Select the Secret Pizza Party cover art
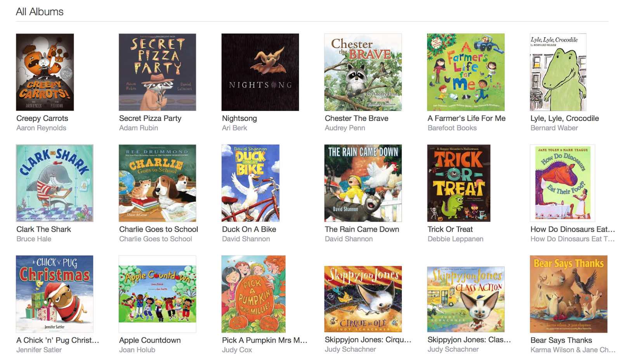This screenshot has width=621, height=364. pyautogui.click(x=157, y=72)
